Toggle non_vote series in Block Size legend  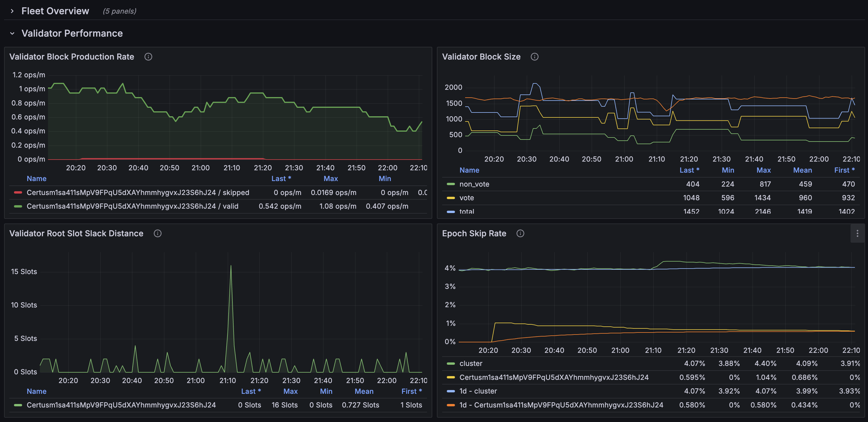pos(474,184)
